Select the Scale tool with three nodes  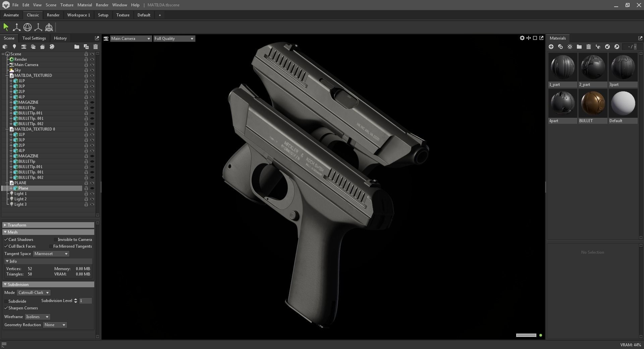pos(38,27)
